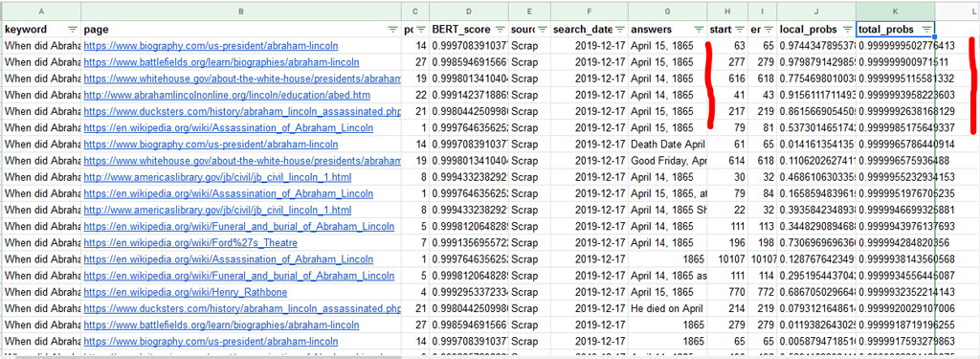Screen dimensions: 980x359
Task: Select column J header
Action: (x=816, y=11)
